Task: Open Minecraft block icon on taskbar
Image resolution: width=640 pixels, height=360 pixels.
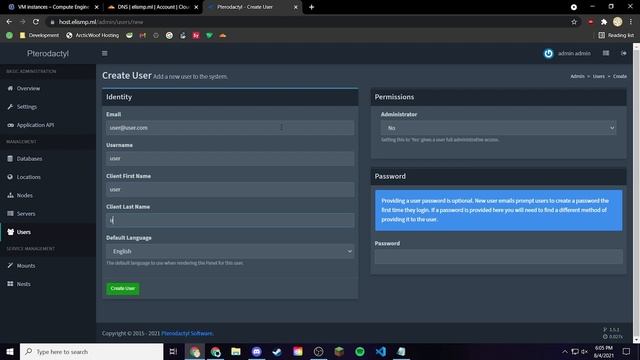Action: (x=339, y=351)
